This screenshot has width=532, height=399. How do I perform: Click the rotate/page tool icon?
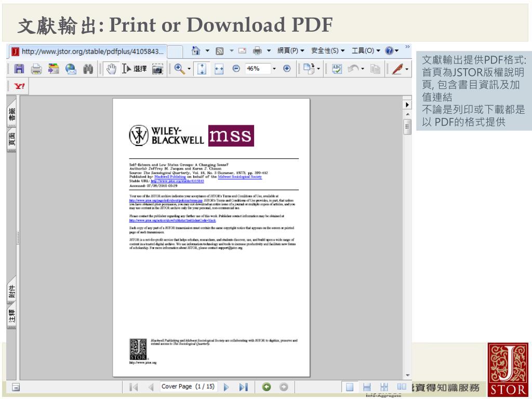click(x=309, y=69)
